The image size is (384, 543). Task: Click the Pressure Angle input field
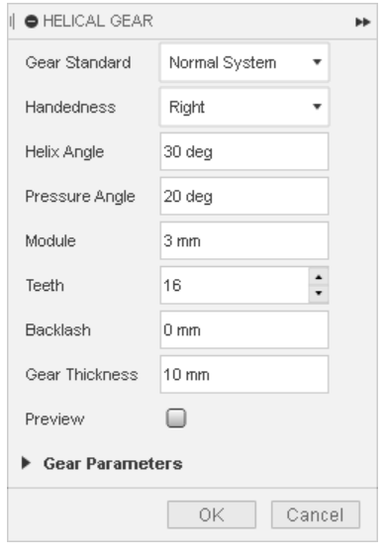coord(244,196)
